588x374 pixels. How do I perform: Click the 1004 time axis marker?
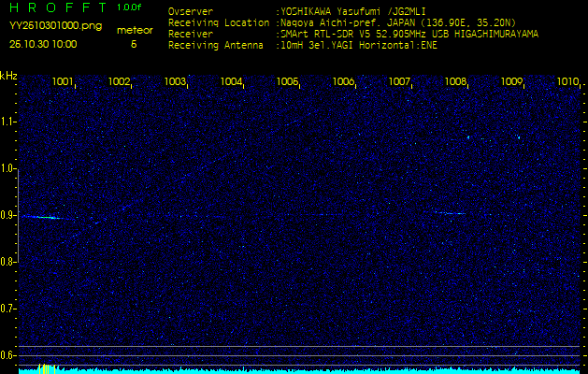(x=232, y=81)
